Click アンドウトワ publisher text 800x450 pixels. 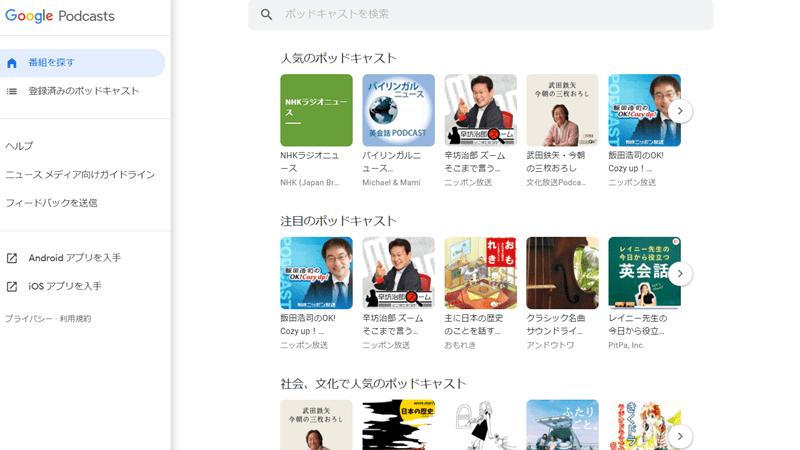coord(550,345)
